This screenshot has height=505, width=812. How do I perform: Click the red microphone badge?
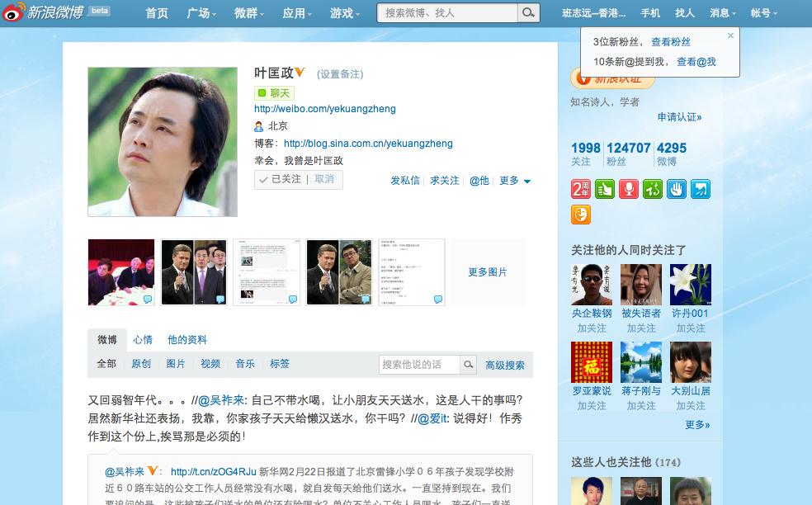click(x=629, y=189)
